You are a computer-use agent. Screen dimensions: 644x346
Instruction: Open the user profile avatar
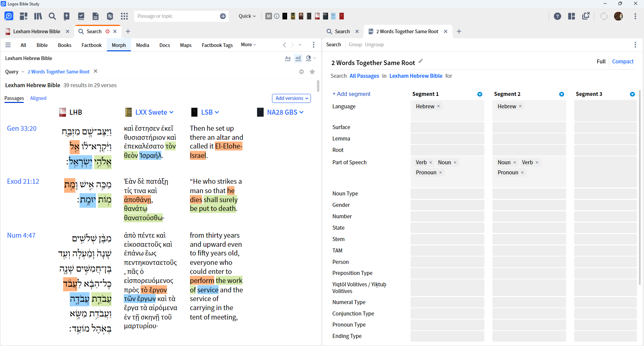coord(619,16)
